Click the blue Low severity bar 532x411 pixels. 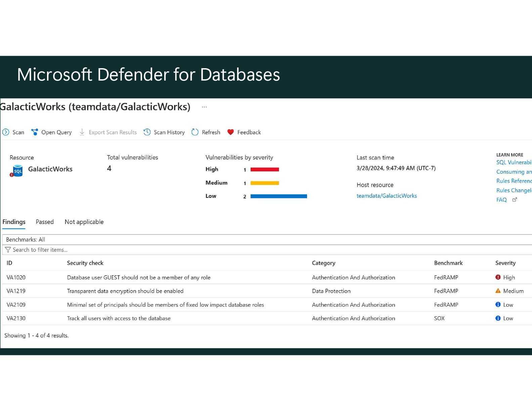click(279, 196)
